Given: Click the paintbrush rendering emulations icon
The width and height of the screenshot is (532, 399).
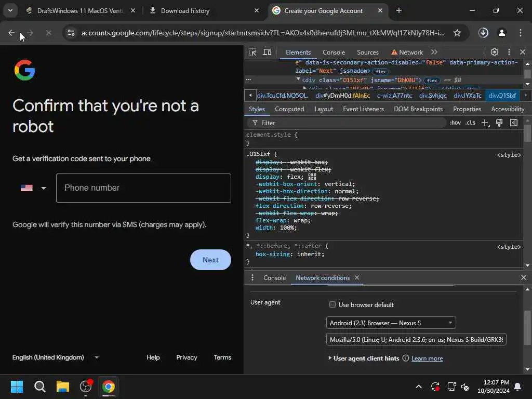Looking at the screenshot, I should tap(499, 123).
